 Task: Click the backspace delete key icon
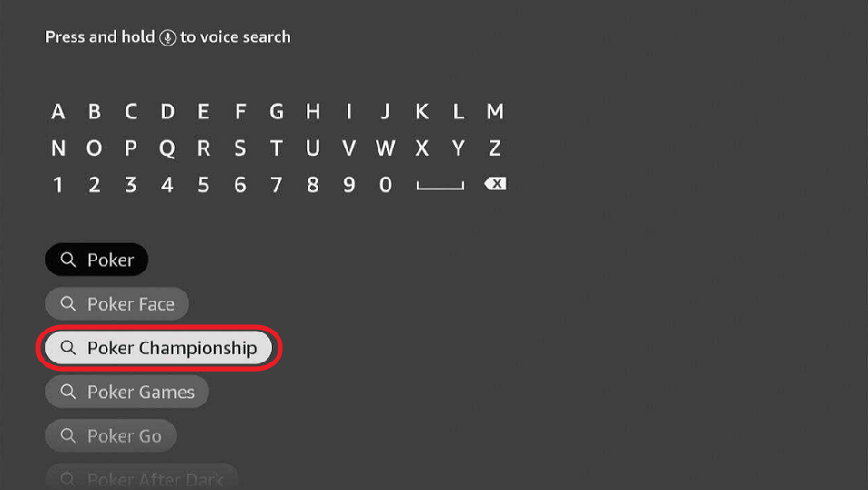[495, 183]
